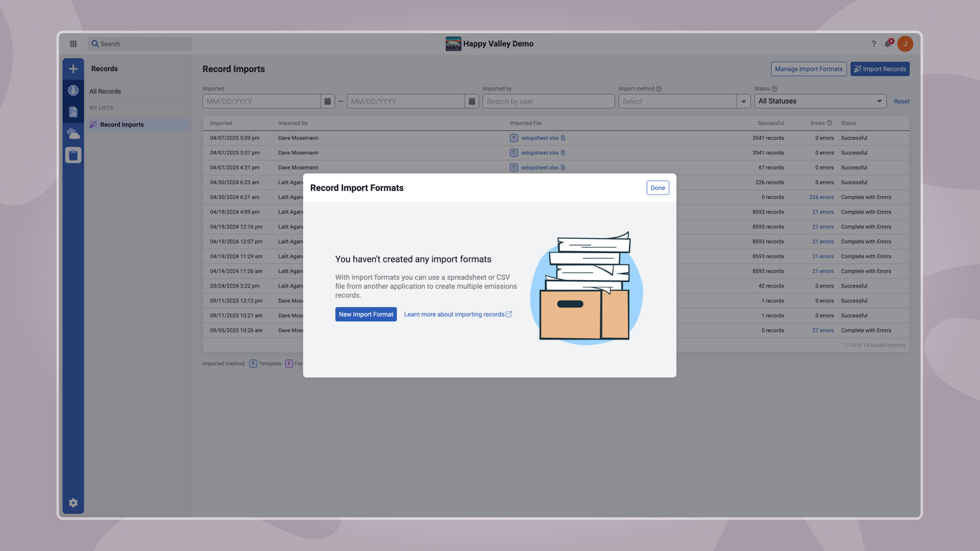Expand the Import method dropdown arrow
This screenshot has width=980, height=551.
[x=744, y=102]
